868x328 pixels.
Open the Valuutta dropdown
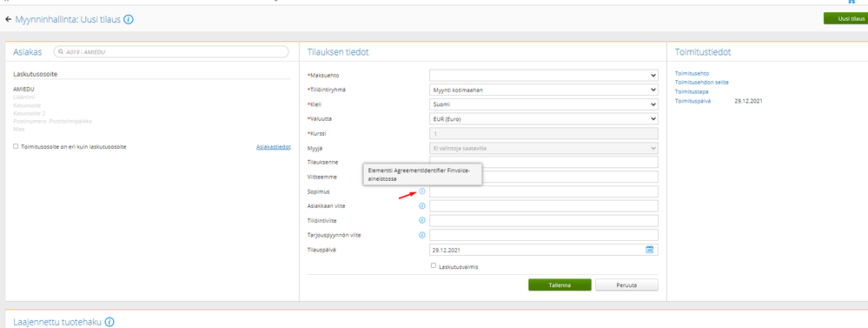point(544,118)
